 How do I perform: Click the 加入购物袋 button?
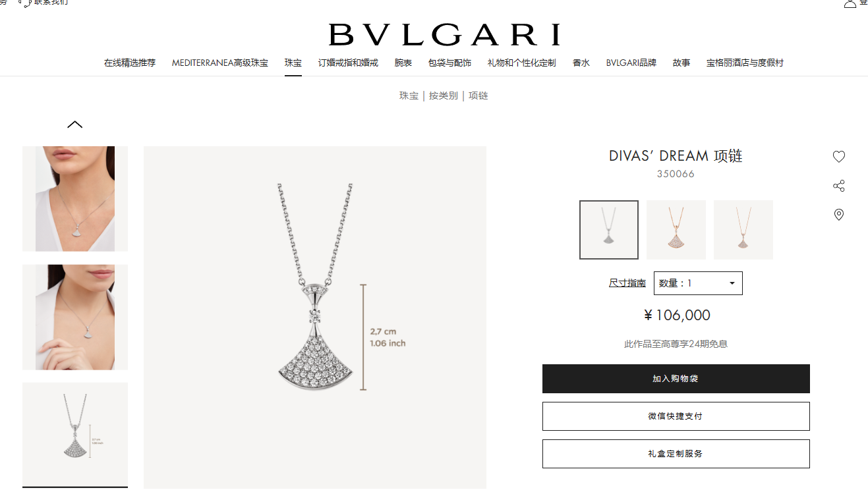tap(676, 379)
